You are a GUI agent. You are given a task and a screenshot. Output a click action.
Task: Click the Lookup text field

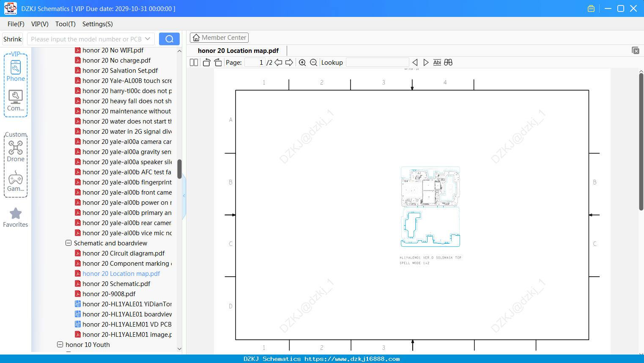click(378, 63)
